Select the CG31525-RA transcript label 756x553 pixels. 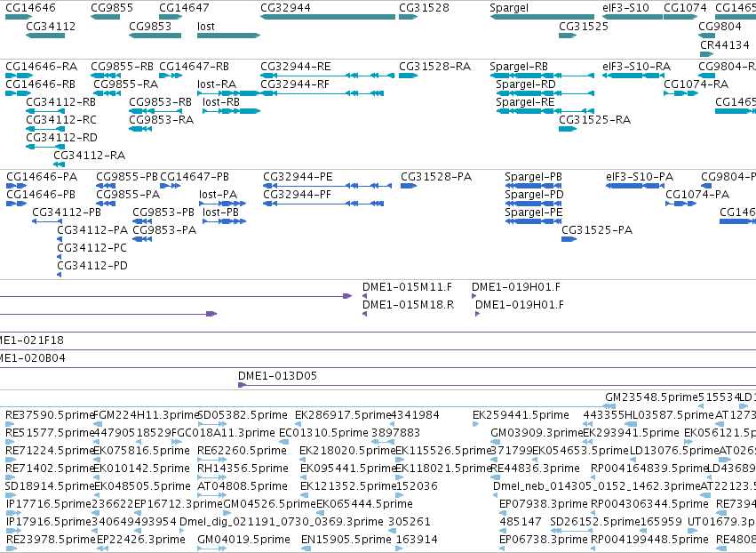(595, 120)
